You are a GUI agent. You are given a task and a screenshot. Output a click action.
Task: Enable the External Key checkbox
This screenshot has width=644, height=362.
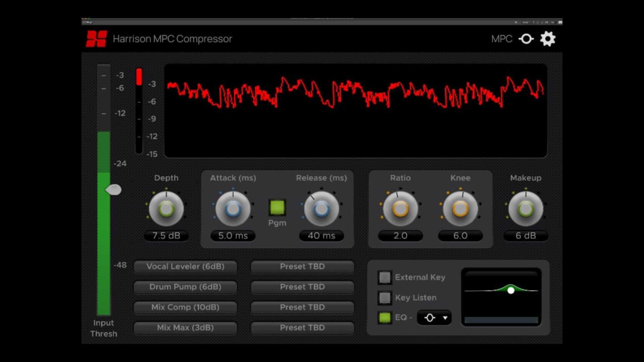(x=384, y=278)
